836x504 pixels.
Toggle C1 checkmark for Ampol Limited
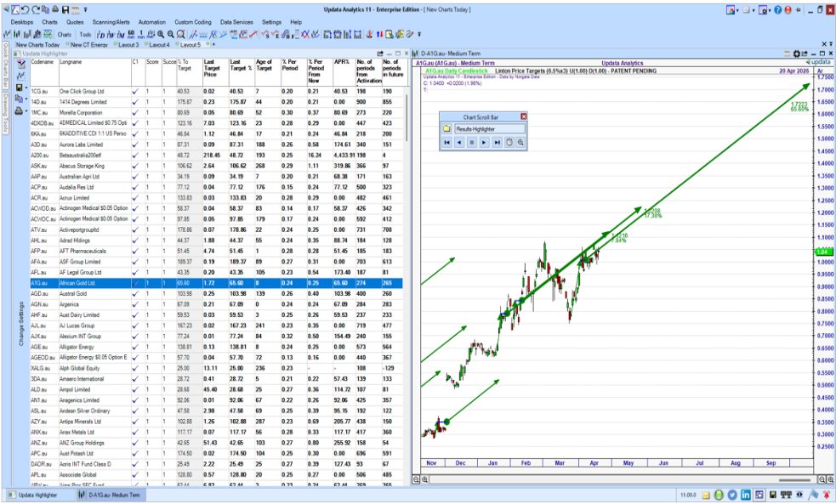click(135, 390)
